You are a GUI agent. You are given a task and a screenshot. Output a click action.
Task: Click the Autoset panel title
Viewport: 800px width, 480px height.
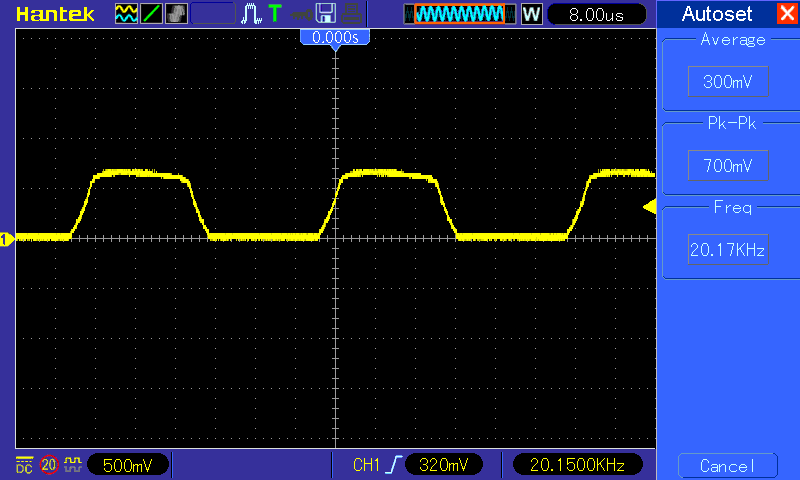717,14
